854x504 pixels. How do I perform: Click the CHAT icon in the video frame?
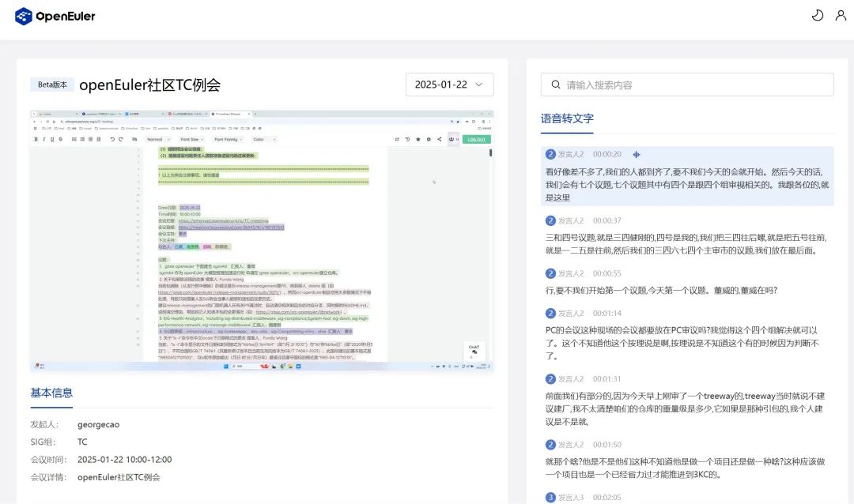(x=474, y=350)
